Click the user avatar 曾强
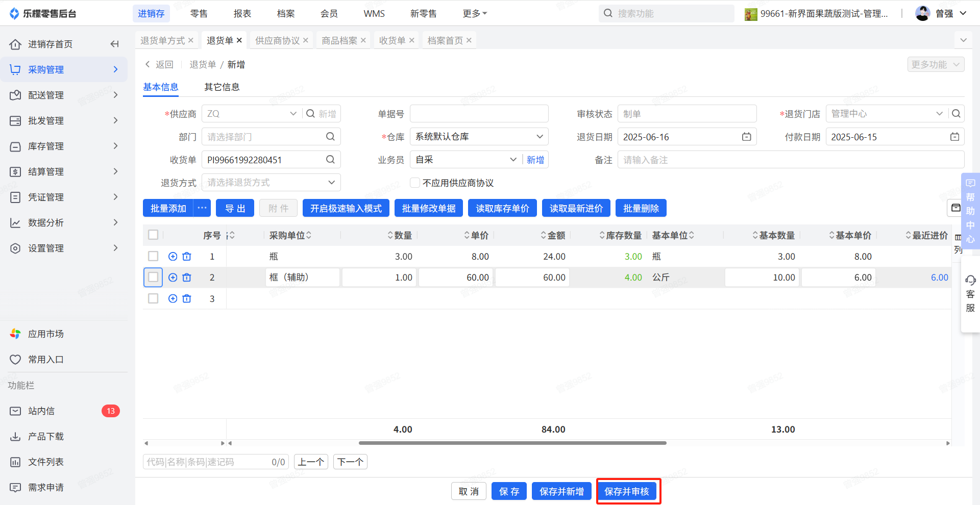The image size is (980, 505). tap(922, 13)
